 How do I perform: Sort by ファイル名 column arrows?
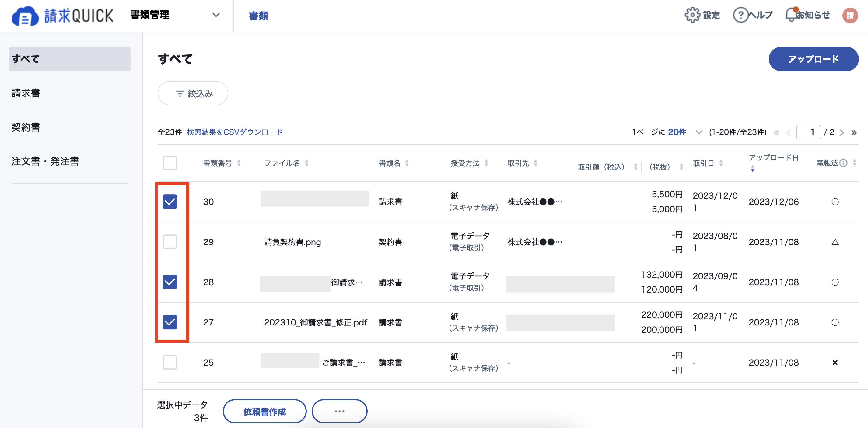(x=307, y=163)
